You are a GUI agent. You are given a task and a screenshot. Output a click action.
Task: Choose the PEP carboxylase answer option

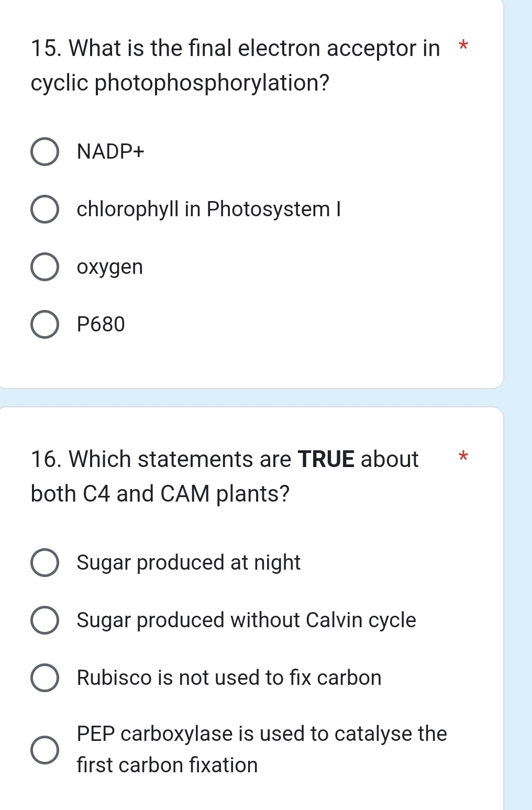coord(46,750)
